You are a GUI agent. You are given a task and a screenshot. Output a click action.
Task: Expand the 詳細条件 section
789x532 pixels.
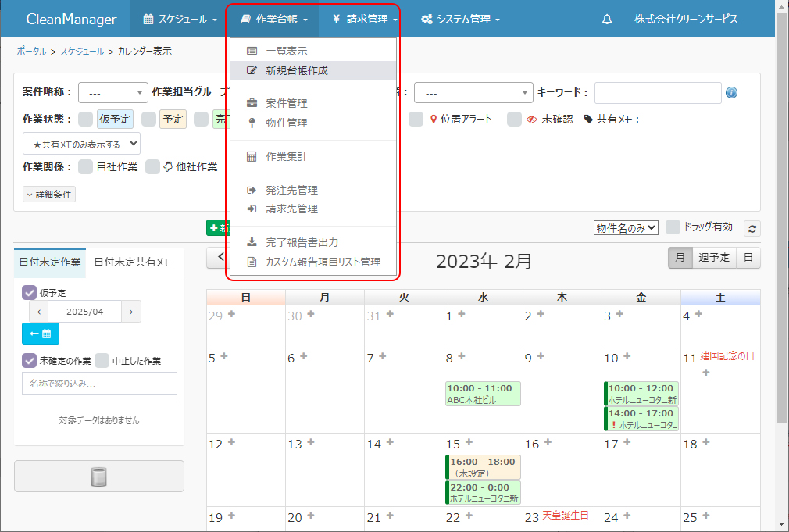(x=50, y=195)
